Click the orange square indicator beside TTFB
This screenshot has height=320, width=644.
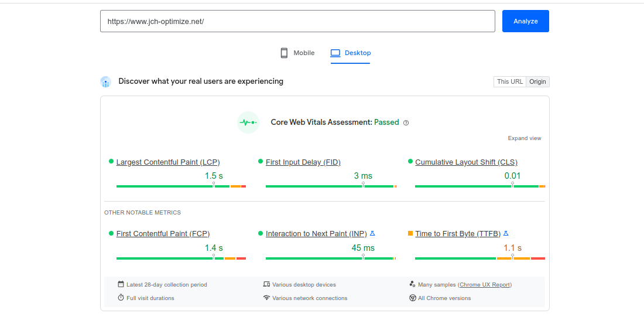click(x=410, y=233)
